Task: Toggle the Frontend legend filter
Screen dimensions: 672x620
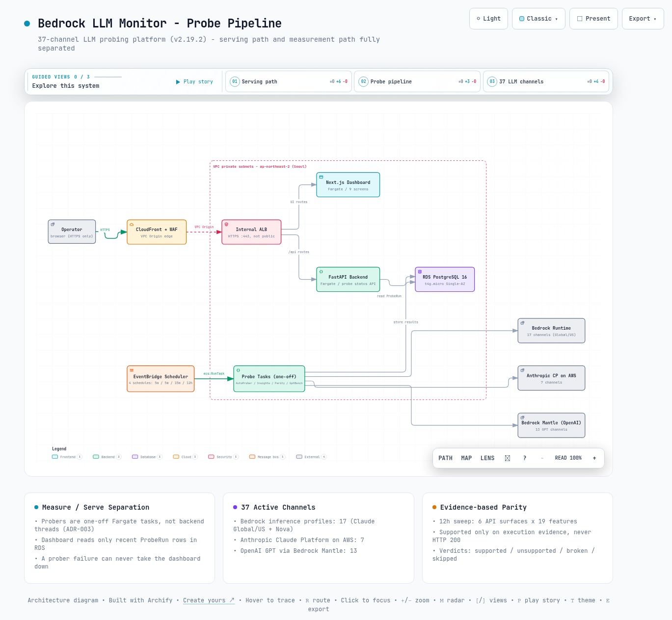Action: [67, 457]
